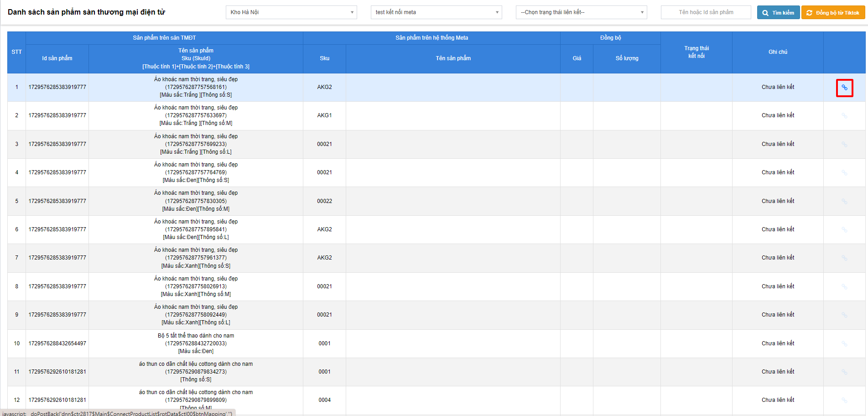
Task: Click the 'Id sản phẩm' column header
Action: coord(57,58)
